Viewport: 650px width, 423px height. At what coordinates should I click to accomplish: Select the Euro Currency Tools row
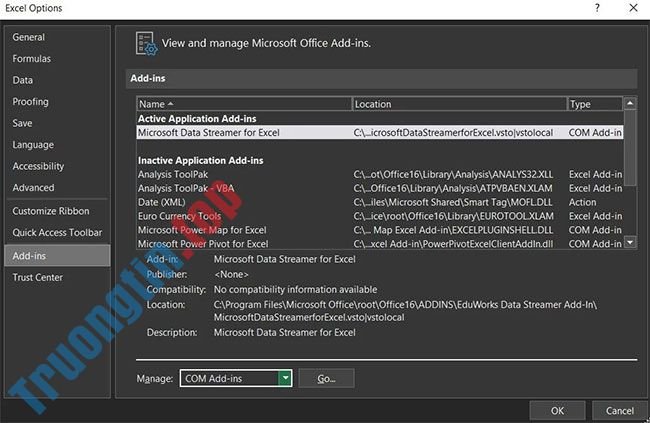[380, 216]
